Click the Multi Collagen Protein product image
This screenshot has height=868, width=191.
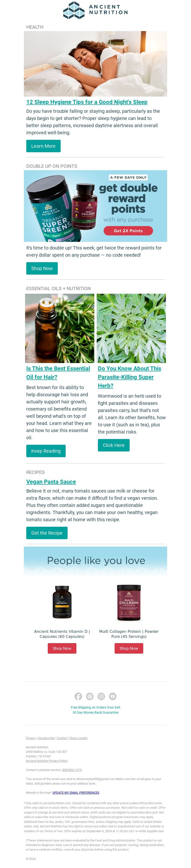pos(129,603)
